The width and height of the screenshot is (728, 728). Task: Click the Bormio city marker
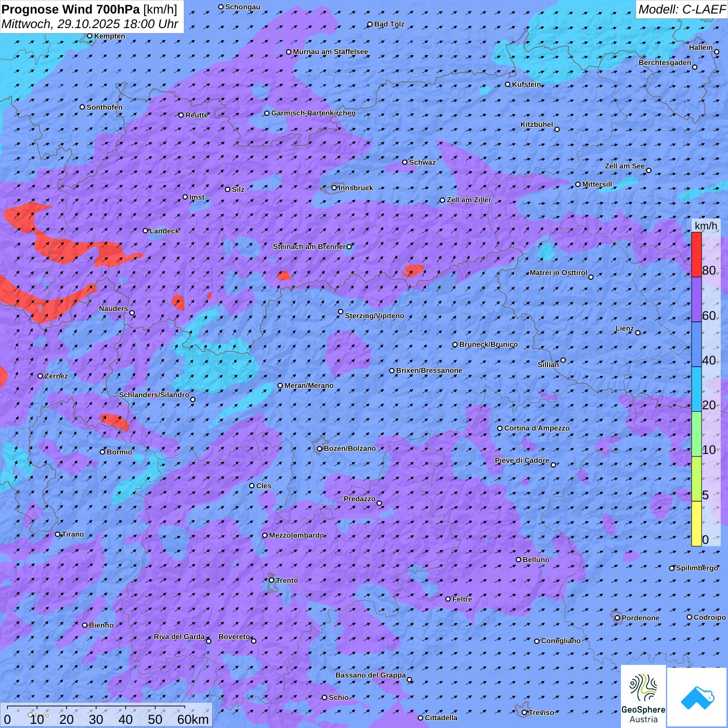pos(102,452)
